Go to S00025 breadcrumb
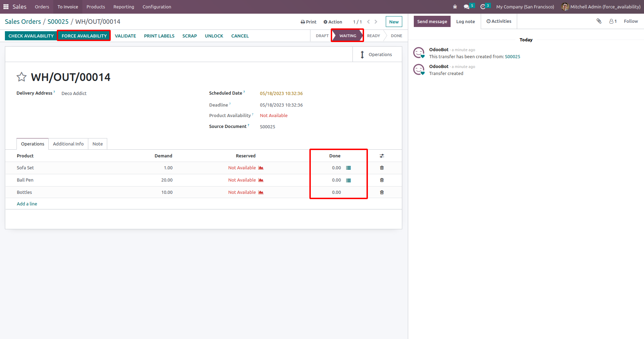The width and height of the screenshot is (644, 339). [x=58, y=22]
